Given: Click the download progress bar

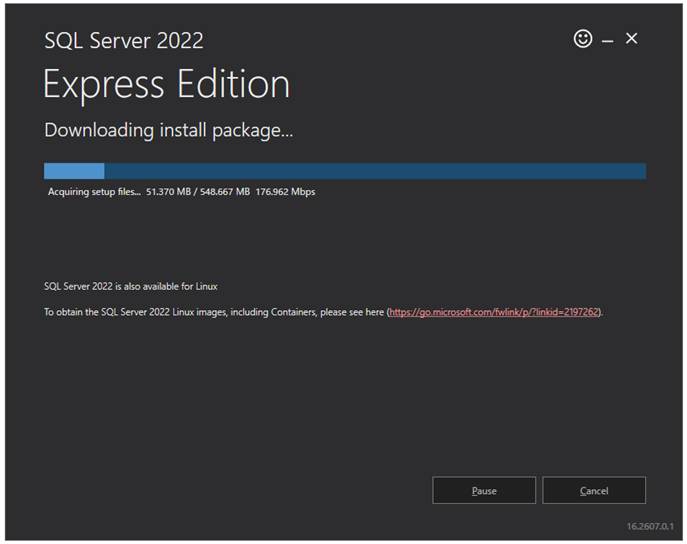Looking at the screenshot, I should pos(345,171).
